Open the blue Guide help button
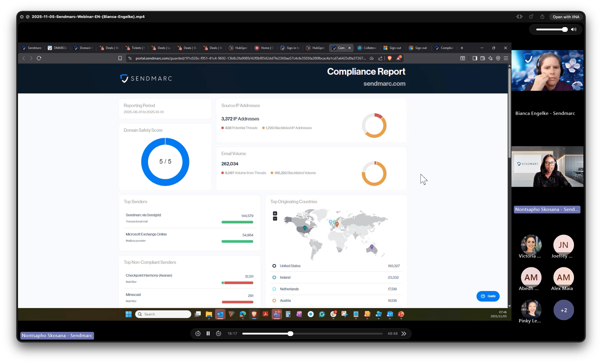 coord(488,296)
